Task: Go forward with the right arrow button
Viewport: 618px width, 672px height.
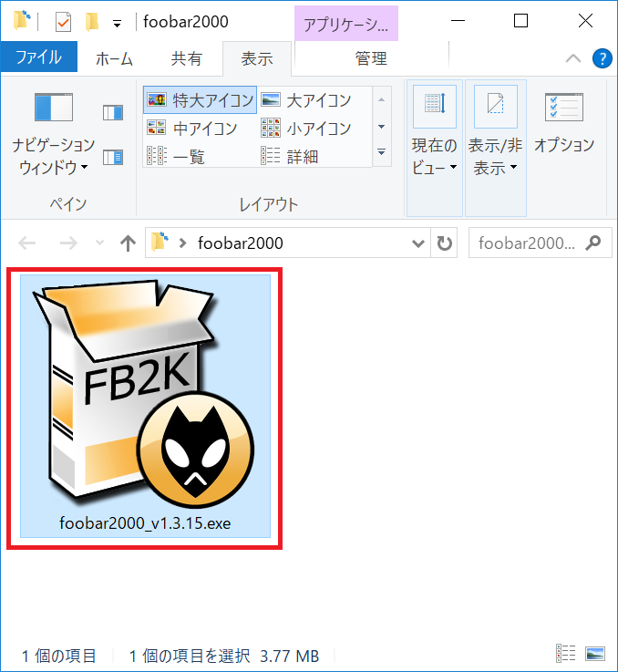Action: pyautogui.click(x=68, y=243)
